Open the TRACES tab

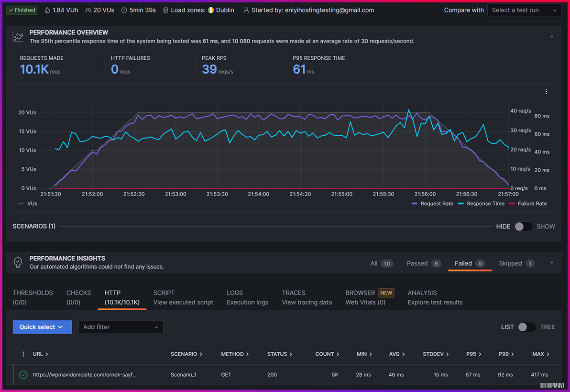(x=307, y=297)
